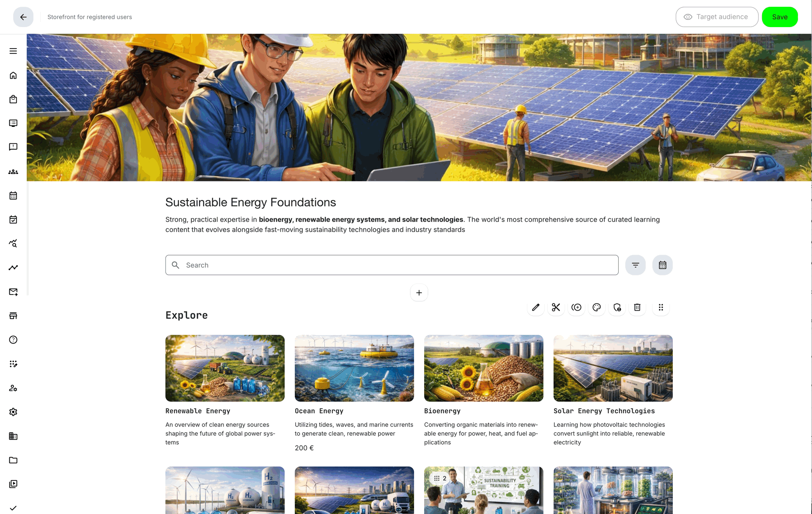Expand the hamburger menu in sidebar
The image size is (812, 514).
[x=13, y=51]
